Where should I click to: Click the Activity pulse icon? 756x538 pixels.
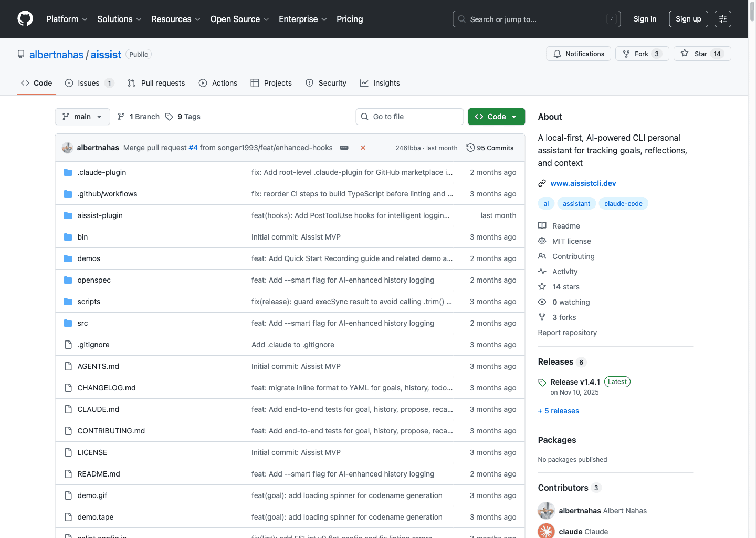[x=542, y=271]
